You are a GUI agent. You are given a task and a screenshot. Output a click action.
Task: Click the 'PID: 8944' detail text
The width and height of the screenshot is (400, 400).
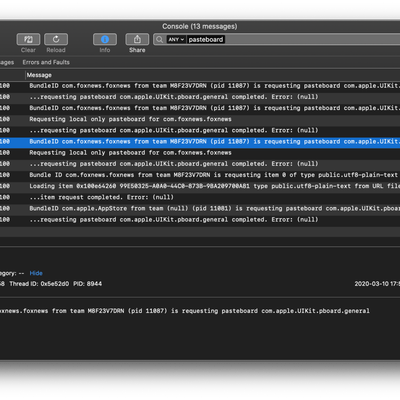click(x=88, y=284)
